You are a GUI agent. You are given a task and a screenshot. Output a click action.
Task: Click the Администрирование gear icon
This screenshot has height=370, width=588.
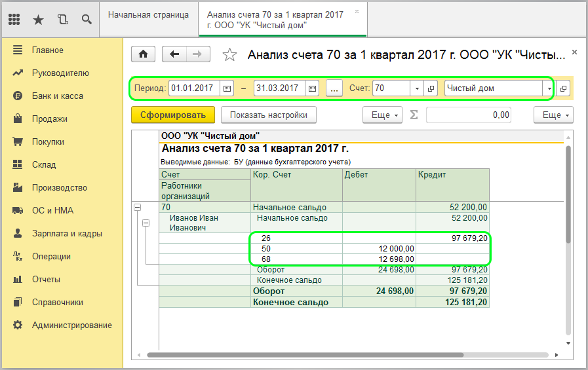18,325
